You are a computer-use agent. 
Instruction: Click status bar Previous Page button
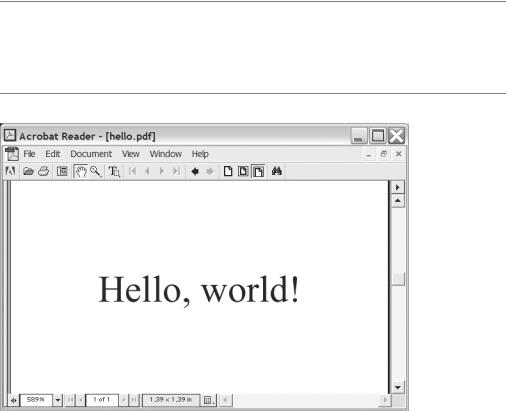pos(80,400)
